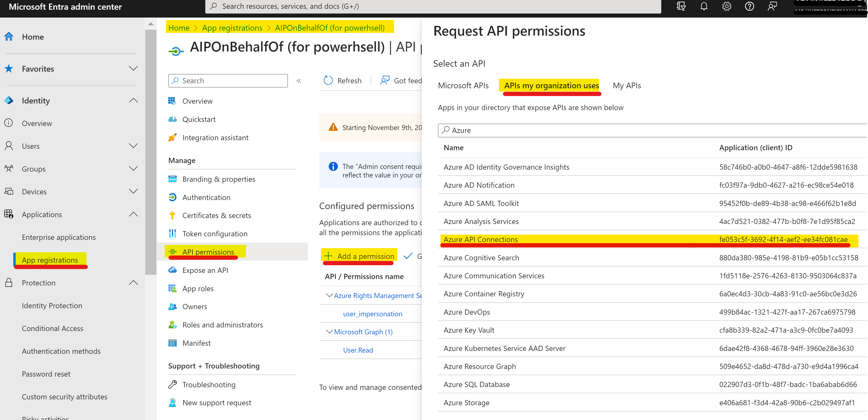This screenshot has width=868, height=420.
Task: Open the user_impersonation permission link
Action: [x=372, y=313]
